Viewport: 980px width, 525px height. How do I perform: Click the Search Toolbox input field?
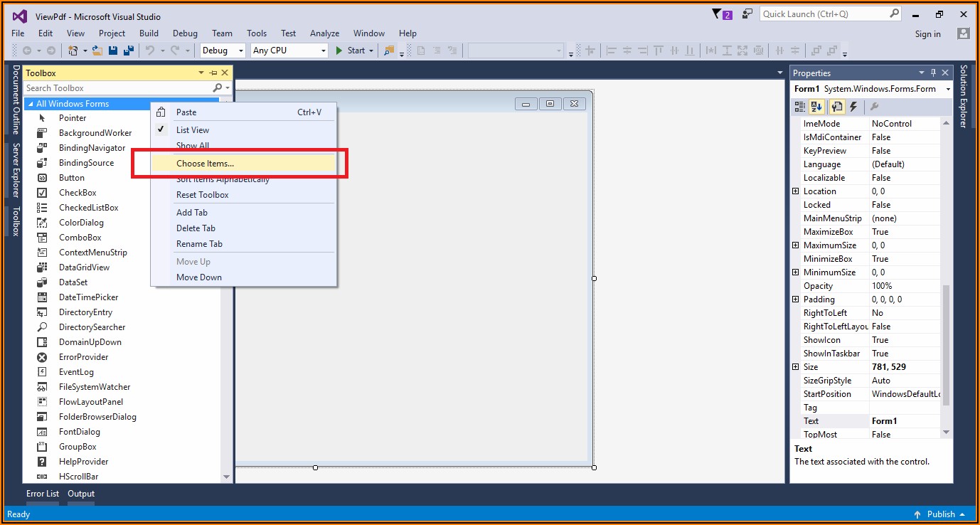point(117,88)
